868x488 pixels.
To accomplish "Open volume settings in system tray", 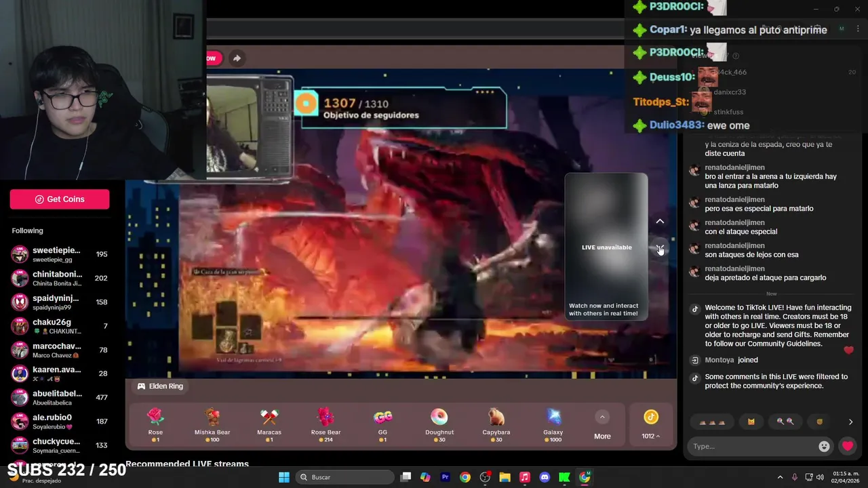I will [821, 477].
